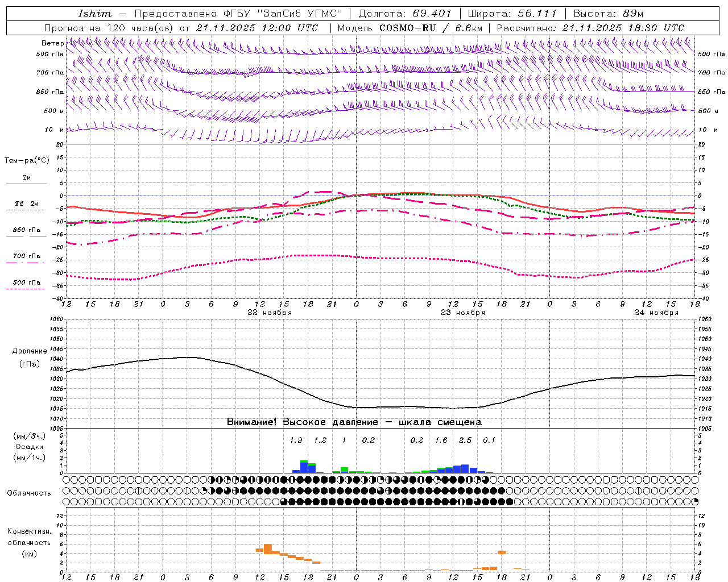Click the Td 2м legend entry
The image size is (728, 582).
click(x=26, y=203)
